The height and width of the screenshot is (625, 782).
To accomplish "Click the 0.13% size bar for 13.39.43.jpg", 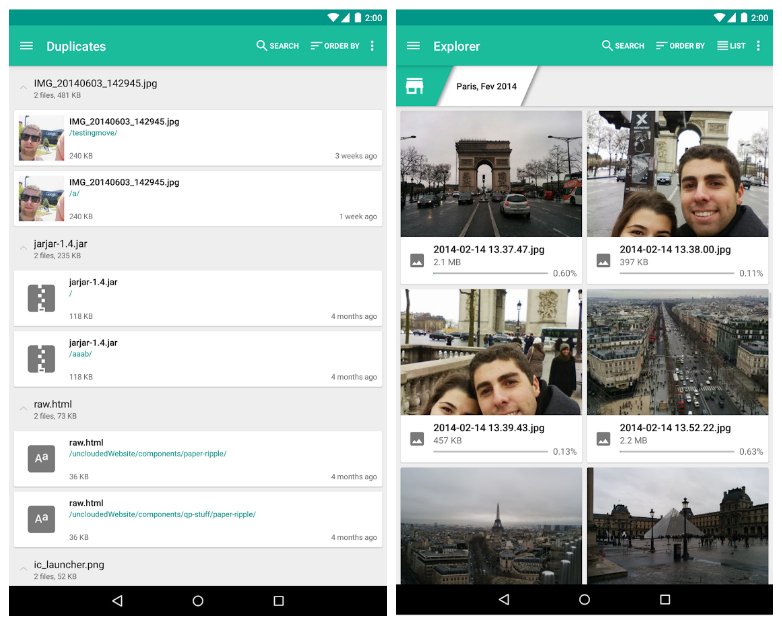I will coord(490,452).
